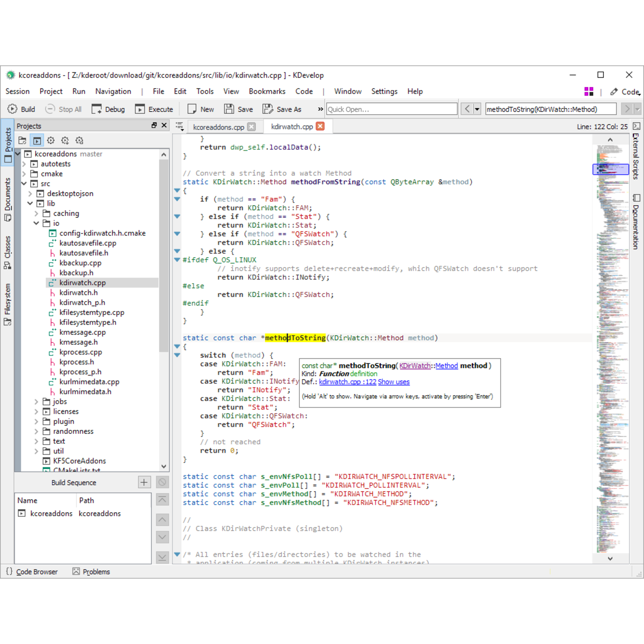Click the kdirwatch.cpp :122 definition link
Viewport: 644px width, 644px height.
tap(347, 382)
